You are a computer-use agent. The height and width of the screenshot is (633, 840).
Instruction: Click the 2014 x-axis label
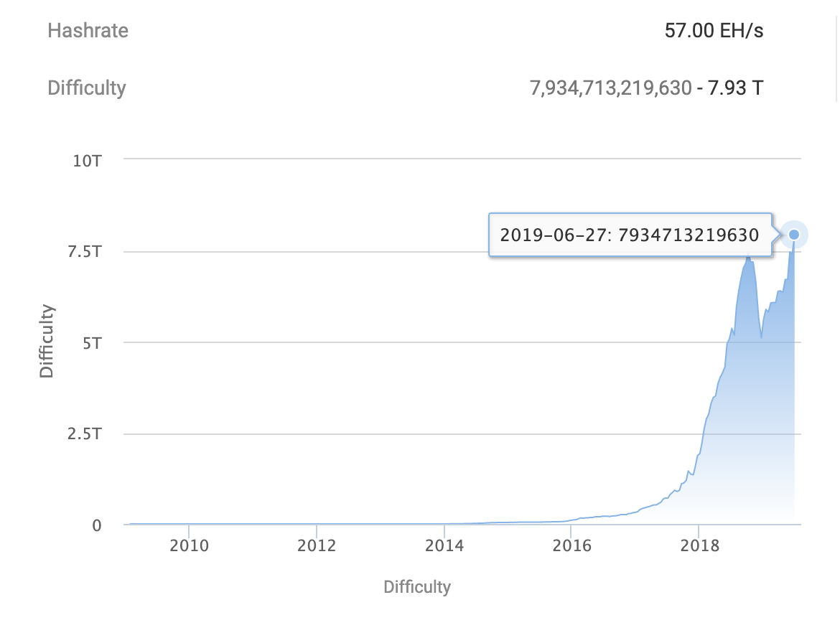[444, 547]
